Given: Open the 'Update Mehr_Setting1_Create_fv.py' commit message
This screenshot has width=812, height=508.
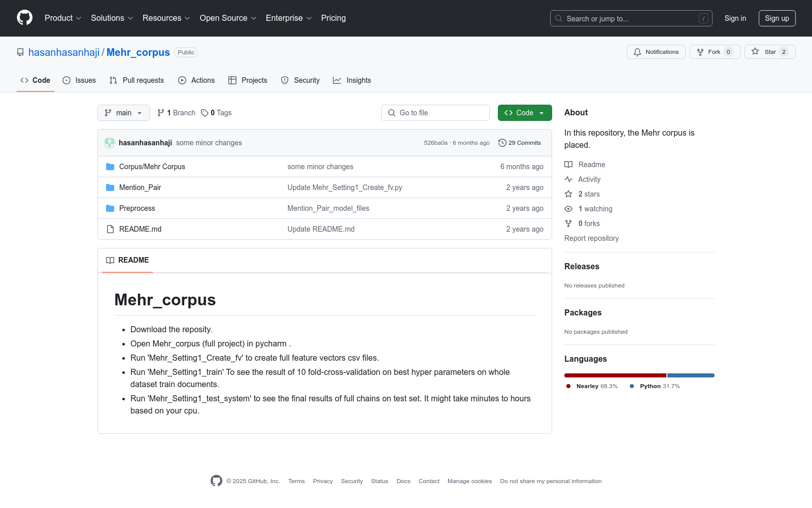Looking at the screenshot, I should click(345, 187).
